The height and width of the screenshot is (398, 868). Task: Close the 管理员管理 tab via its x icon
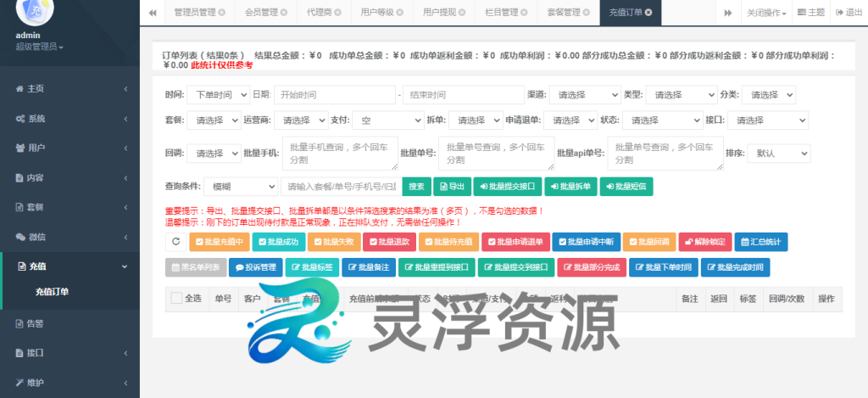pos(222,12)
